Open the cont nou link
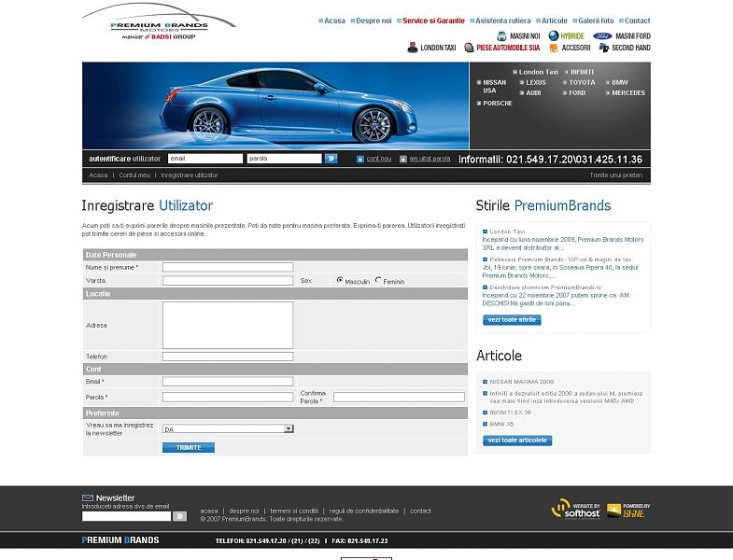Image resolution: width=733 pixels, height=560 pixels. 379,159
